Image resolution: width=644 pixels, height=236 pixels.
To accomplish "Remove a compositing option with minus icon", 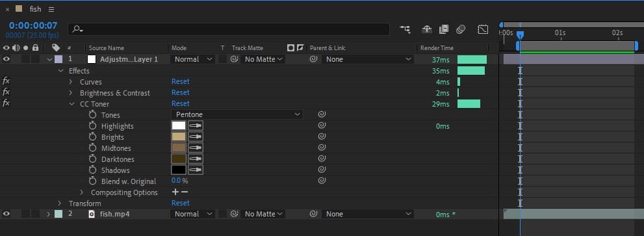I will coord(185,192).
